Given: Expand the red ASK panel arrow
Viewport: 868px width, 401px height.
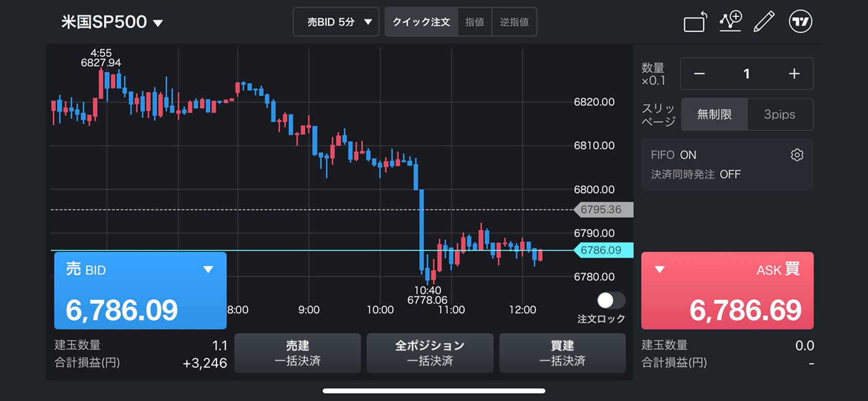Looking at the screenshot, I should click(x=660, y=269).
